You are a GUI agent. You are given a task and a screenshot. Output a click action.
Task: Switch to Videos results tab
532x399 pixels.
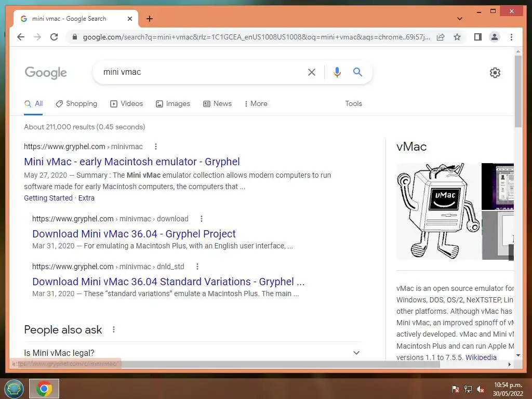pos(127,104)
